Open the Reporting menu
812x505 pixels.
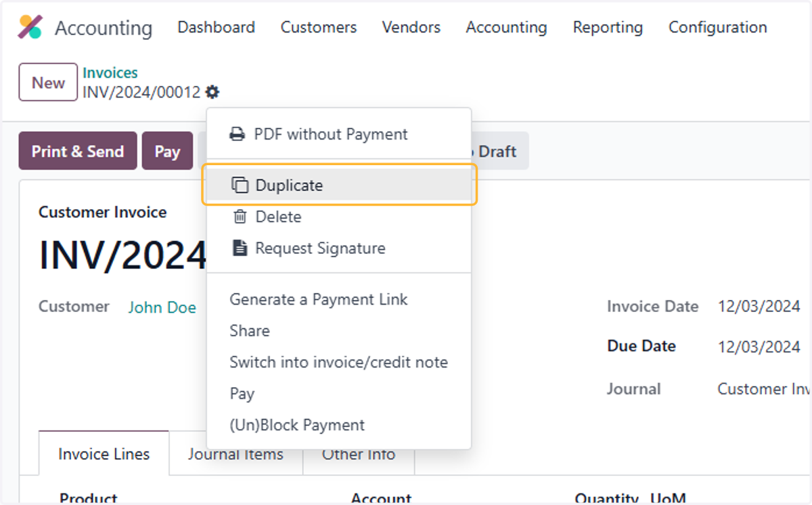pyautogui.click(x=608, y=27)
